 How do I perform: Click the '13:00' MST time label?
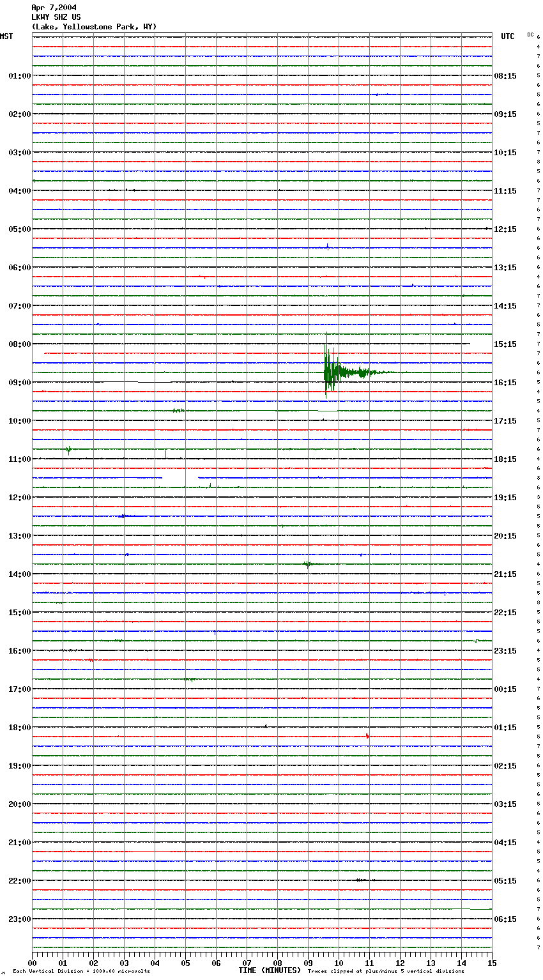[20, 536]
